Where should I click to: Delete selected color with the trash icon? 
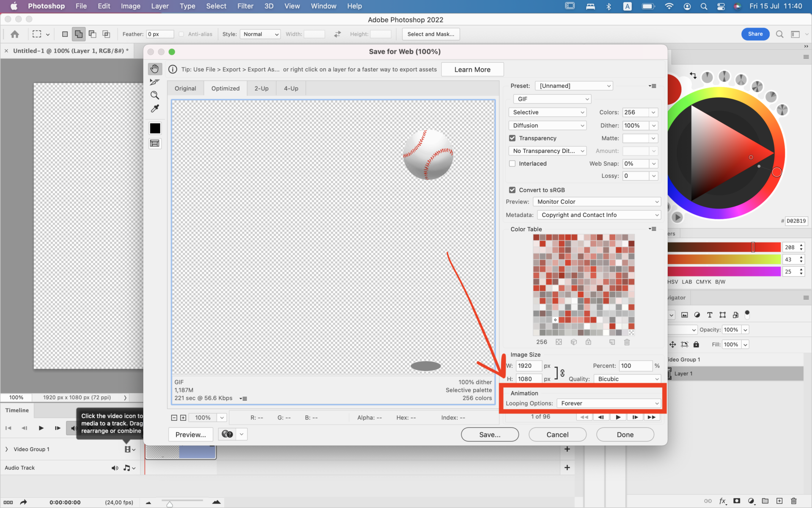(x=627, y=342)
